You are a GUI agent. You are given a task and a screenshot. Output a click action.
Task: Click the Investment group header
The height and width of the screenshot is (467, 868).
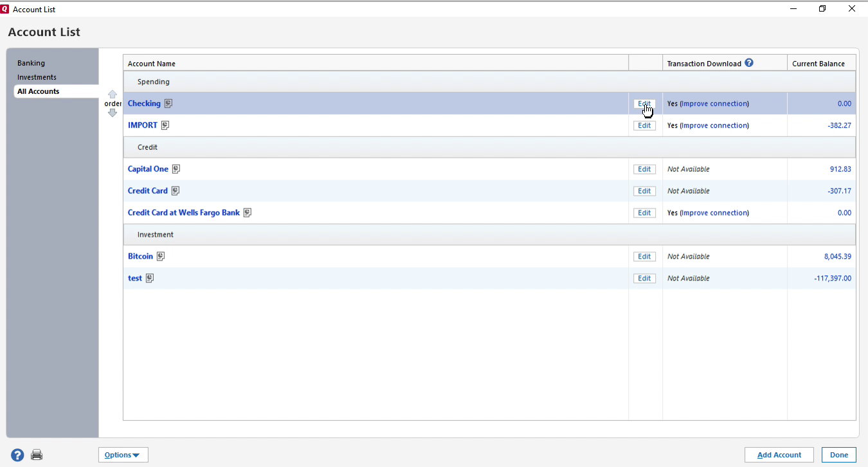(489, 235)
